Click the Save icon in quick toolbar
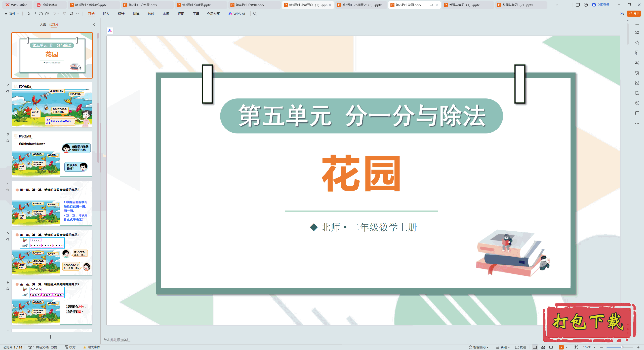Screen dimensions: 644x350 click(x=28, y=14)
